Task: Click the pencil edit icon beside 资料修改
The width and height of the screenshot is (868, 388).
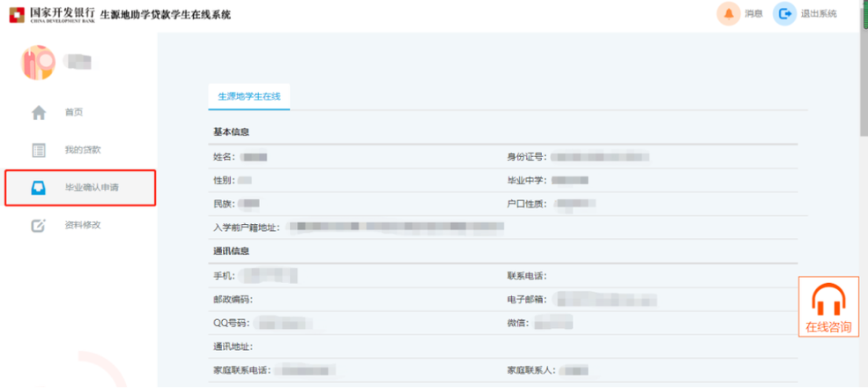Action: (x=39, y=225)
